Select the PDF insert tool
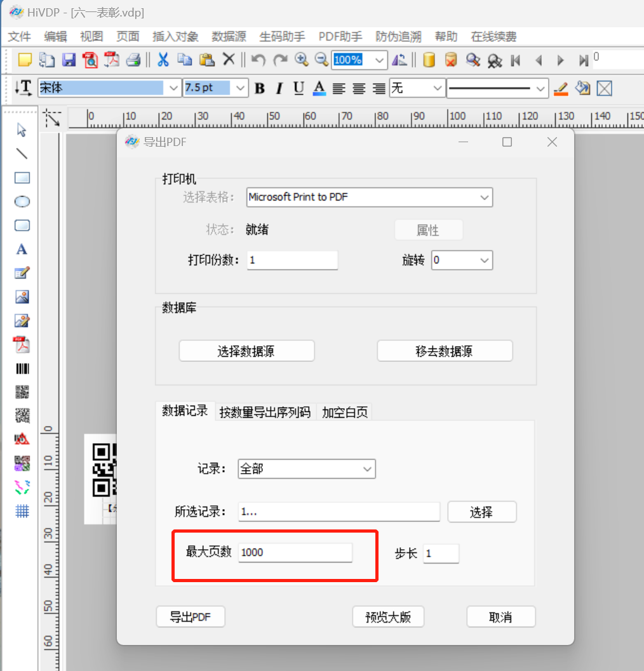 click(x=22, y=345)
